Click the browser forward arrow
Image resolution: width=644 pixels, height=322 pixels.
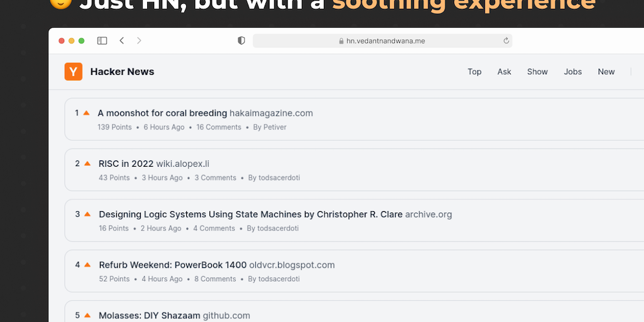pos(139,41)
